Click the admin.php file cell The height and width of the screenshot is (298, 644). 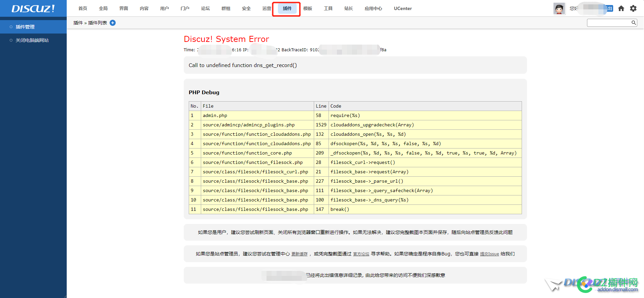[x=257, y=115]
